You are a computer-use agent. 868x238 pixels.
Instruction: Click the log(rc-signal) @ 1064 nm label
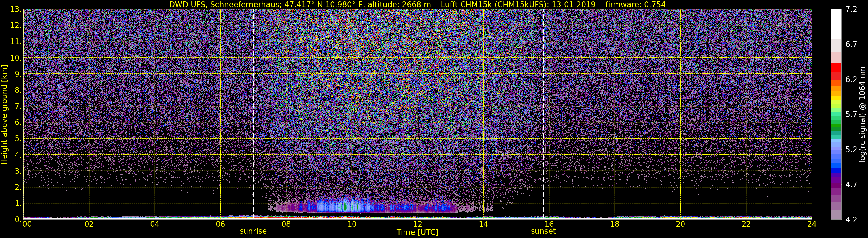click(862, 114)
